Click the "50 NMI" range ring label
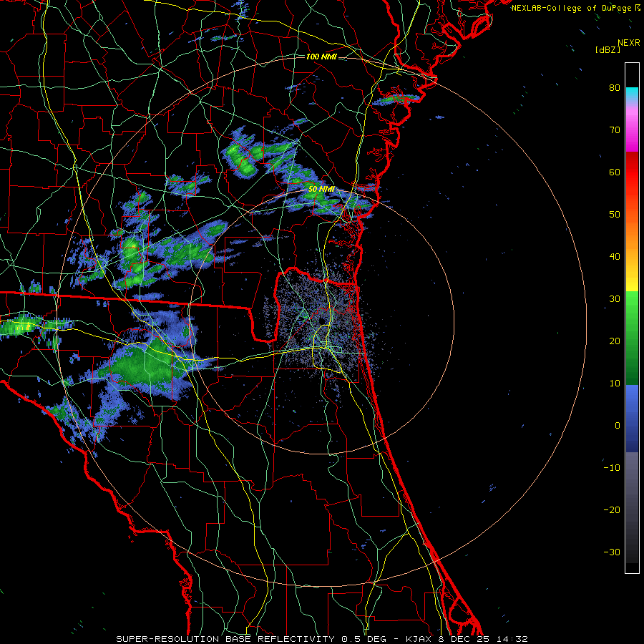 321,190
